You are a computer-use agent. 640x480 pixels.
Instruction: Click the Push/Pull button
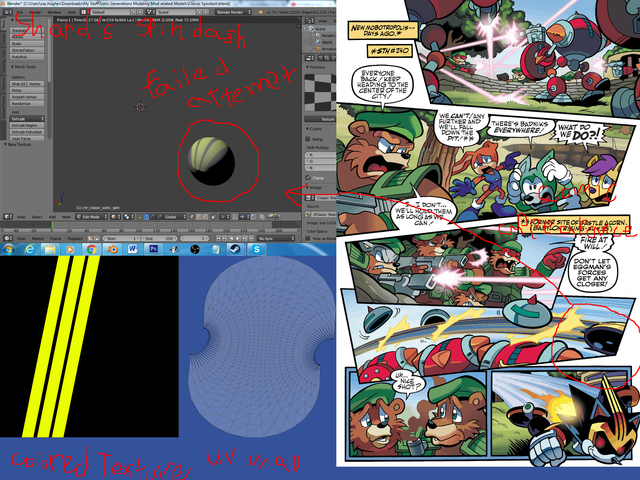coord(27,57)
